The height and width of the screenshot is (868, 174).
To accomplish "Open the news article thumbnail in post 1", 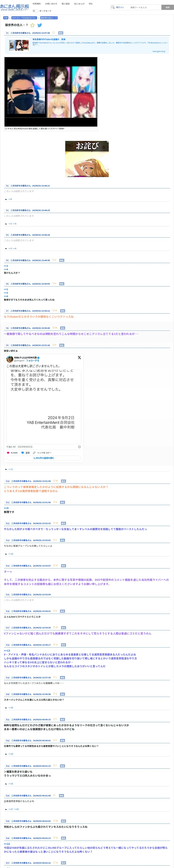I will pyautogui.click(x=19, y=45).
